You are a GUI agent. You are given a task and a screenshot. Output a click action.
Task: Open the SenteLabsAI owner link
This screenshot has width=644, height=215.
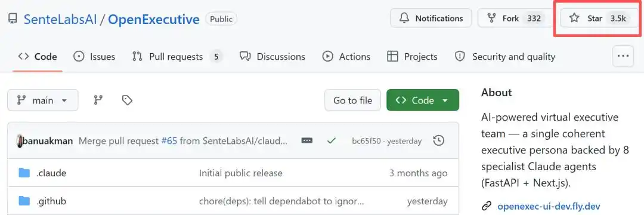point(60,19)
